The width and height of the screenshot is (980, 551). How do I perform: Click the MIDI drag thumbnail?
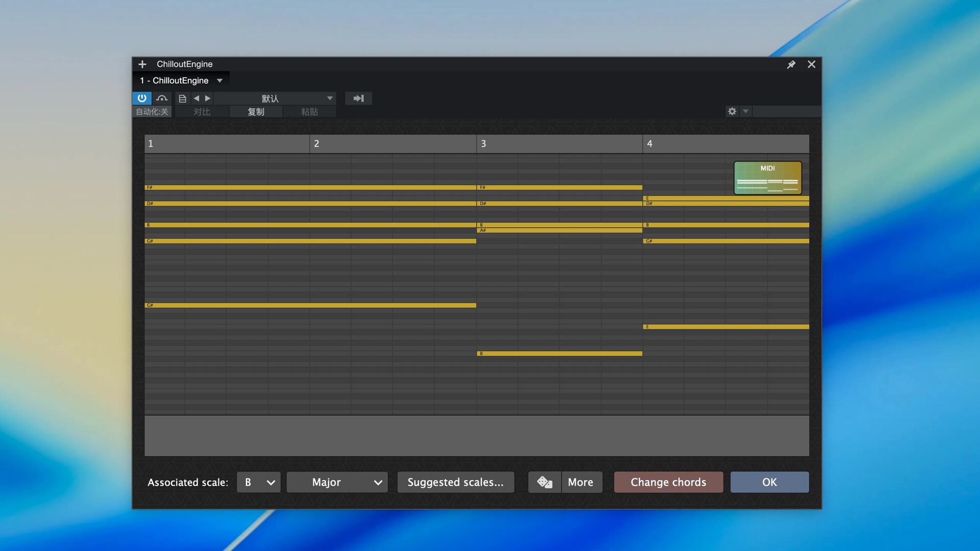(768, 178)
